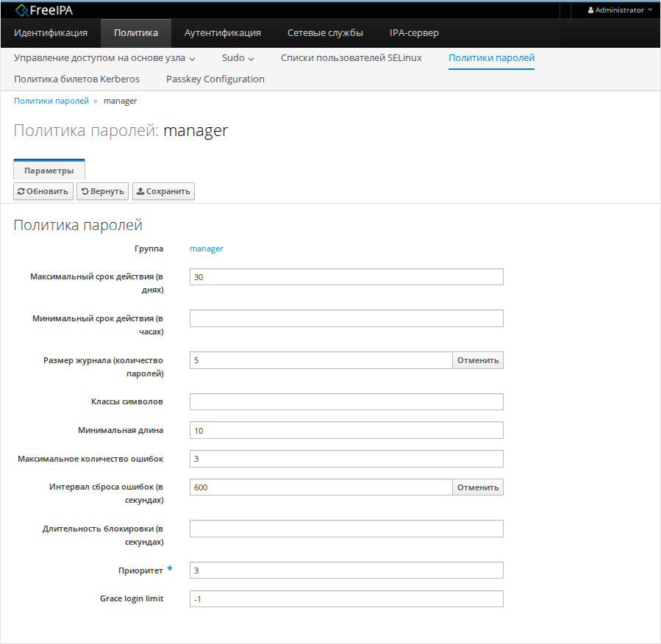The height and width of the screenshot is (644, 661).
Task: Undo the Размер журнала change with Отменить
Action: [477, 360]
